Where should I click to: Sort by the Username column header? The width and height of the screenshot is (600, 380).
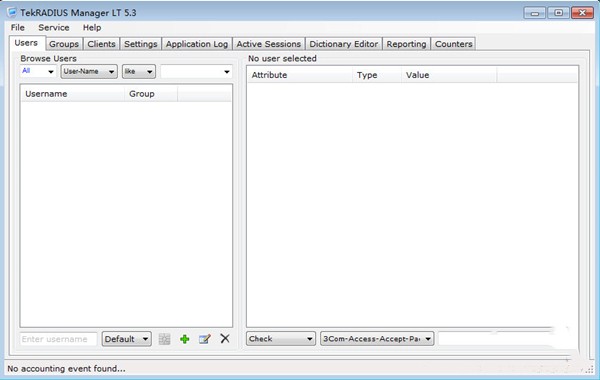[73, 94]
